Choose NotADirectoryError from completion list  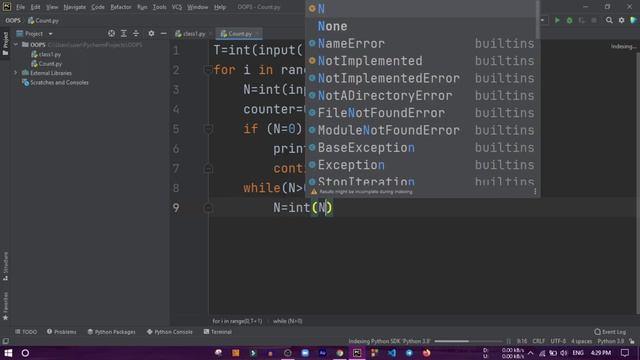[422, 96]
